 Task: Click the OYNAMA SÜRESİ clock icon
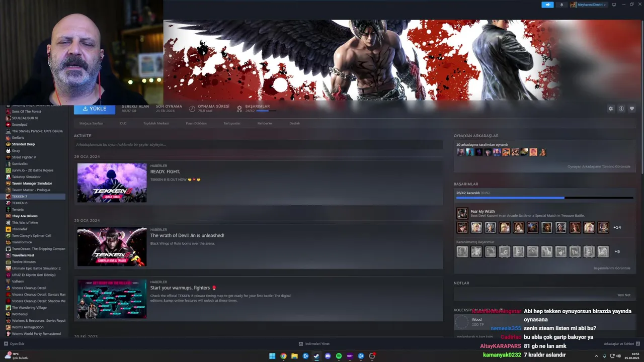pos(192,109)
